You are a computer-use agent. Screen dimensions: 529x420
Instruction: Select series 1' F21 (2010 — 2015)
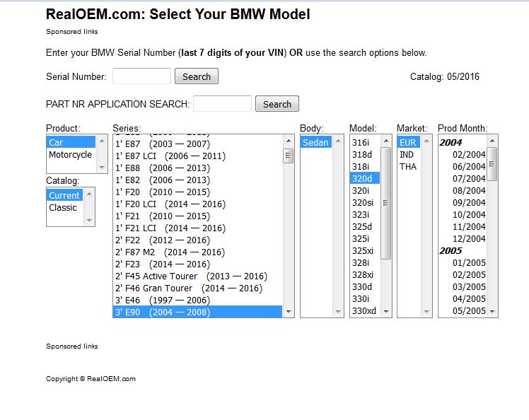click(x=197, y=216)
